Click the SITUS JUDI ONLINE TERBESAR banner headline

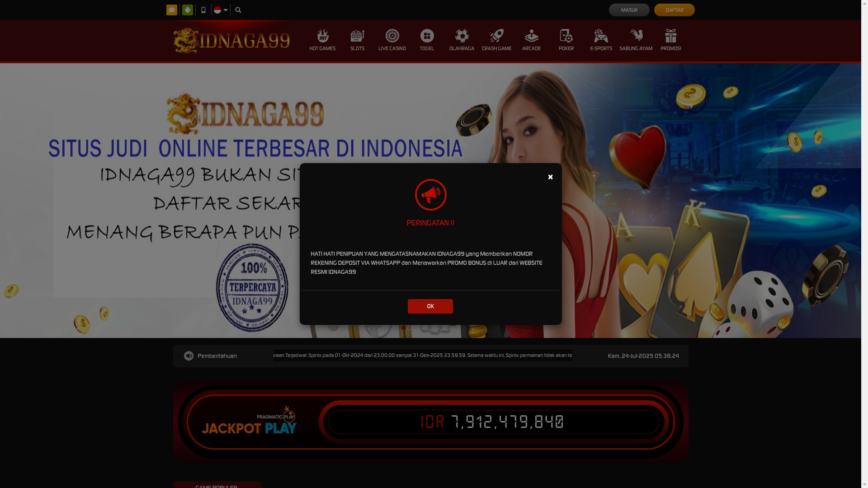(255, 148)
